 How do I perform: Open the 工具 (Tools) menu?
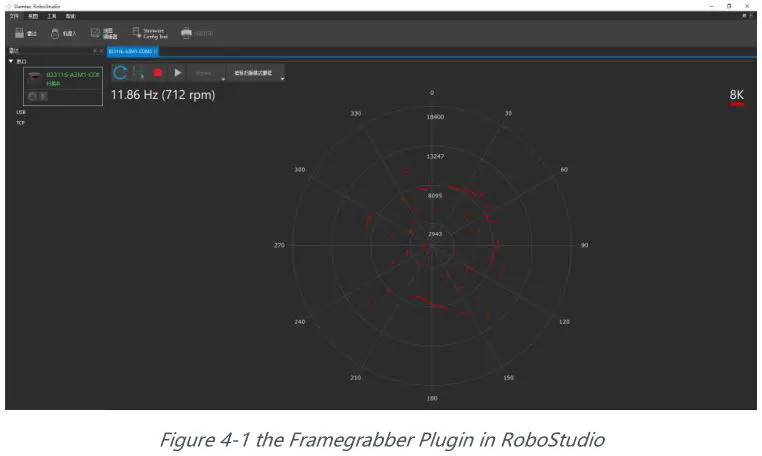tap(52, 16)
